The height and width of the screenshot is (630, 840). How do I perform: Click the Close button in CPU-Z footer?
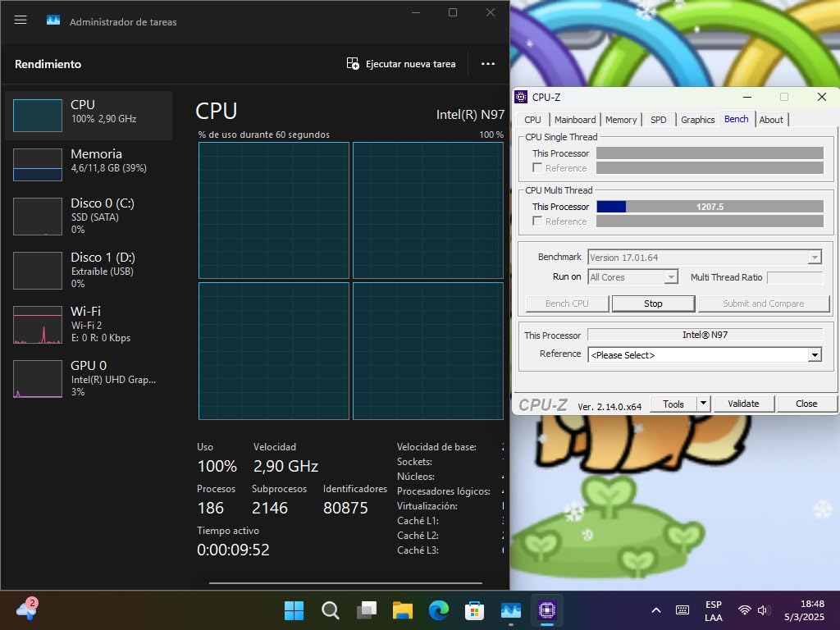tap(806, 404)
